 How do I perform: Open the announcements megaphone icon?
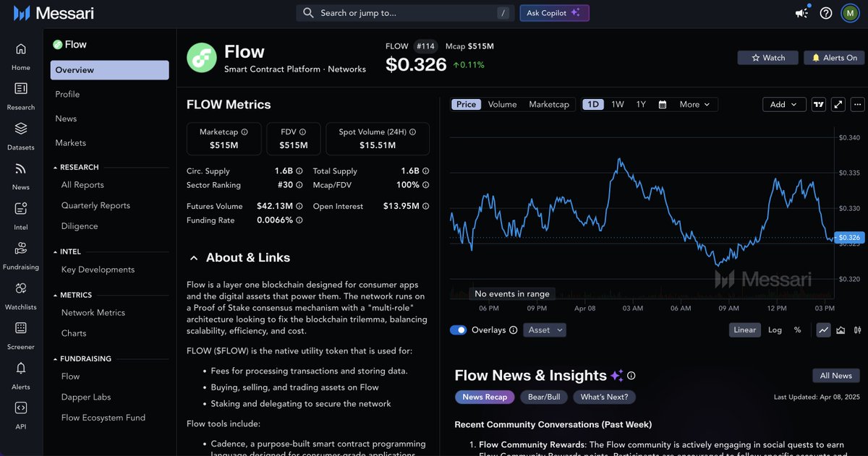[x=801, y=13]
